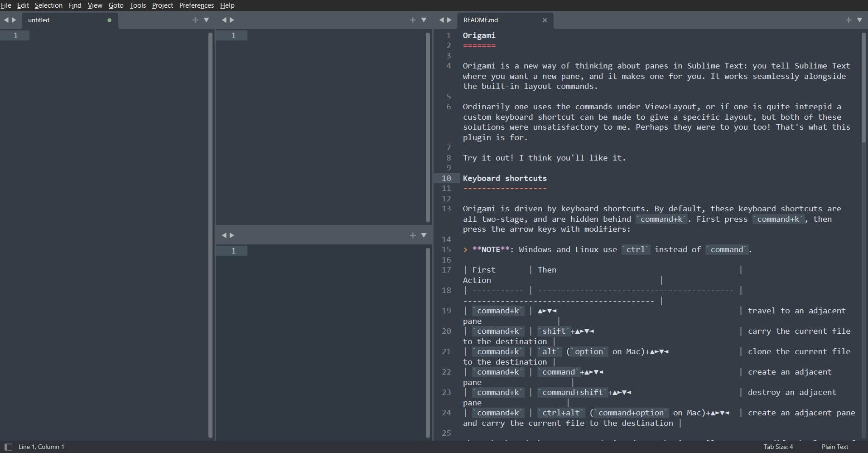This screenshot has width=868, height=453.
Task: Click line number 1 in the untitled gutter
Action: tap(15, 35)
